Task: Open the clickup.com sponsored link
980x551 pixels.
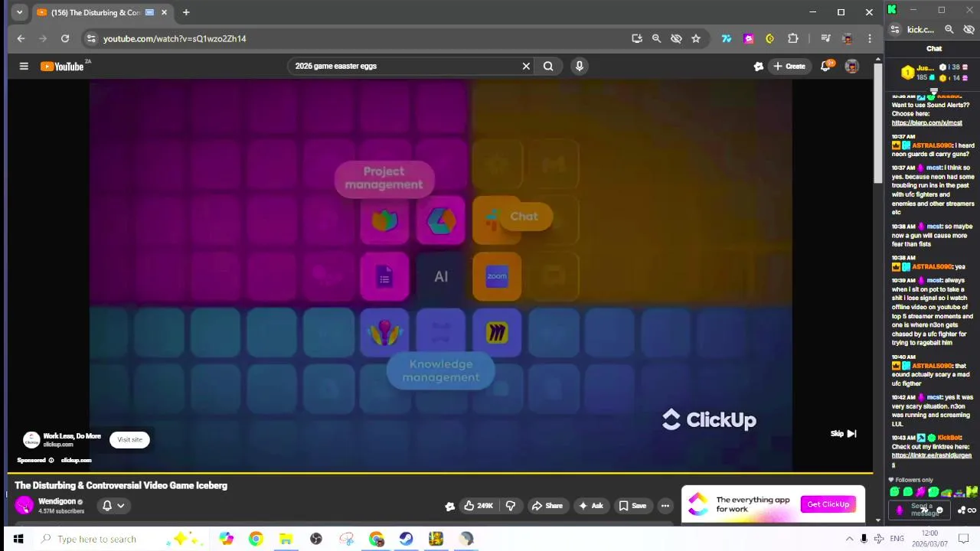Action: 76,461
